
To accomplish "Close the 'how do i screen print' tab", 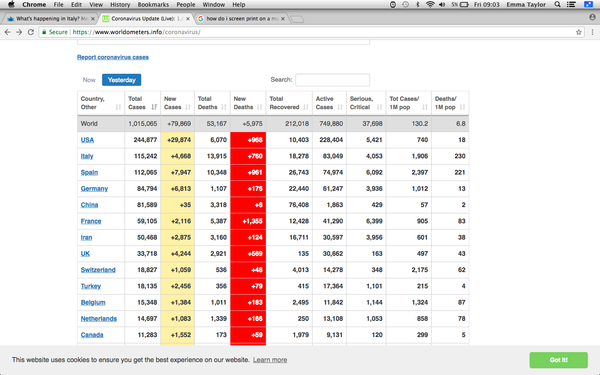I will point(283,18).
